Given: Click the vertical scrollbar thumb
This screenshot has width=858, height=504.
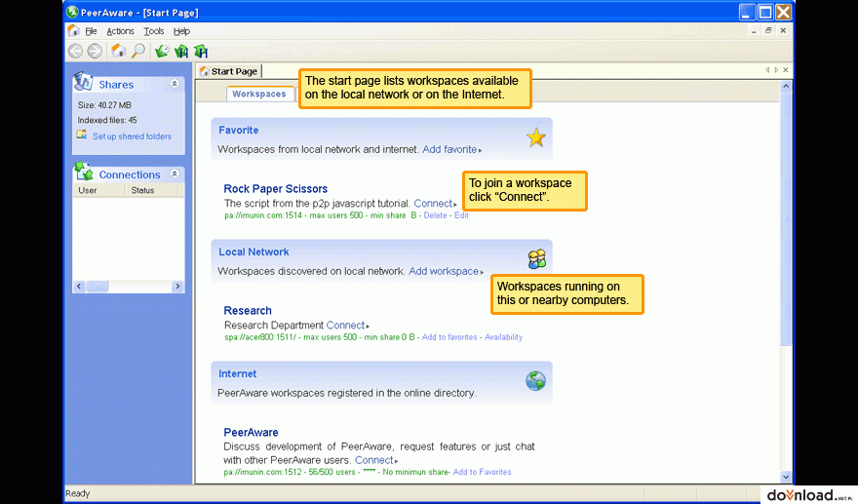Looking at the screenshot, I should (786, 219).
